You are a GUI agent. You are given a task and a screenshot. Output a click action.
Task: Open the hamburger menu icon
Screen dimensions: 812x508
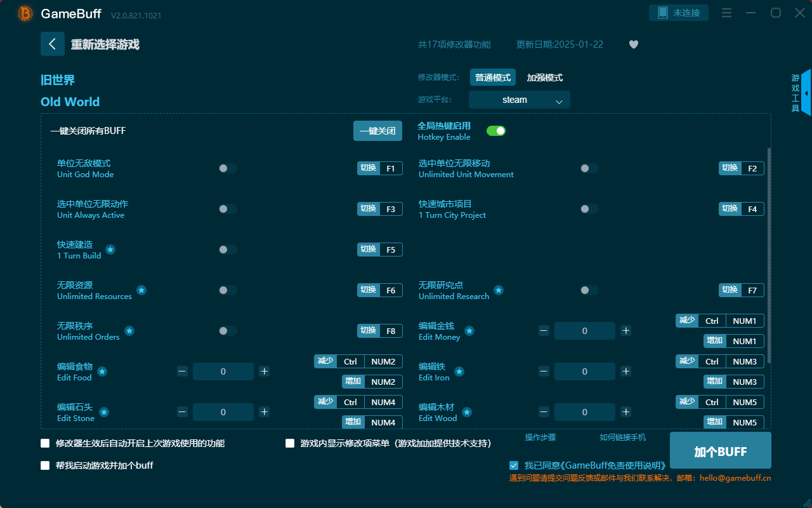click(x=726, y=13)
